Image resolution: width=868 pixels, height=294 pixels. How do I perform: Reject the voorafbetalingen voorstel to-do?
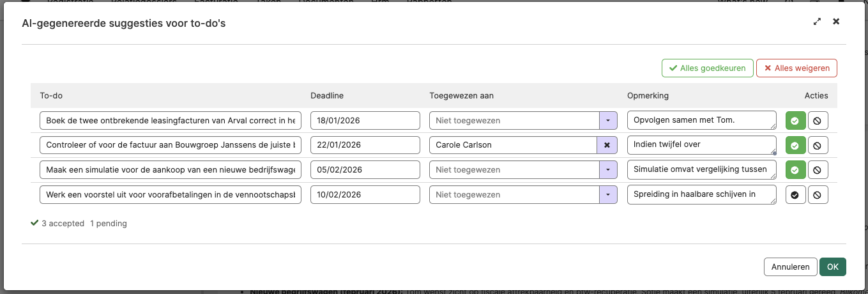click(818, 195)
